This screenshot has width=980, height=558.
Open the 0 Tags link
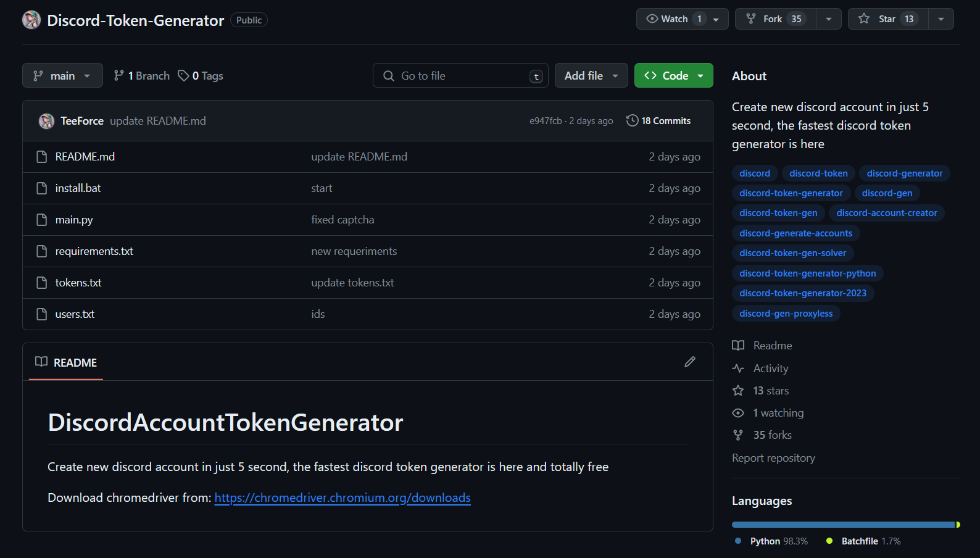(x=201, y=75)
